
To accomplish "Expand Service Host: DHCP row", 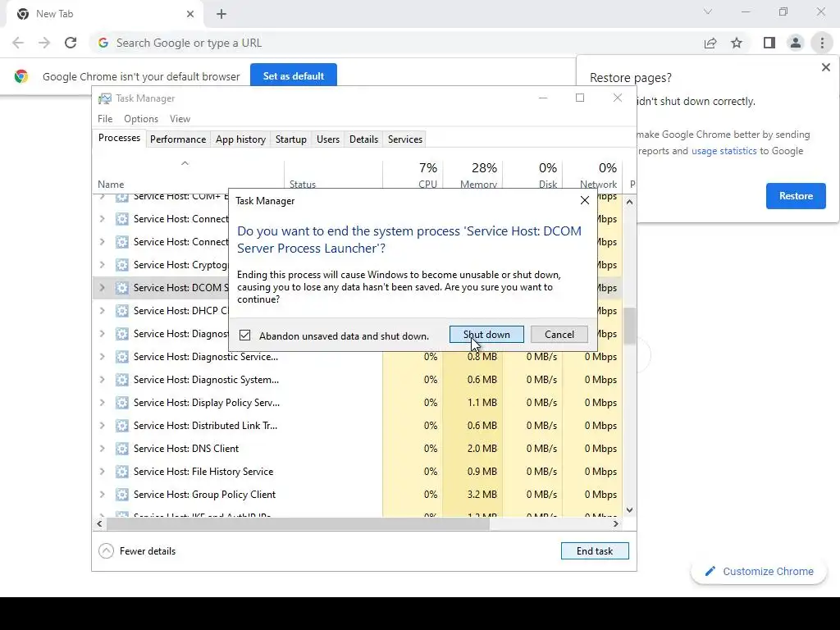I will pos(103,311).
